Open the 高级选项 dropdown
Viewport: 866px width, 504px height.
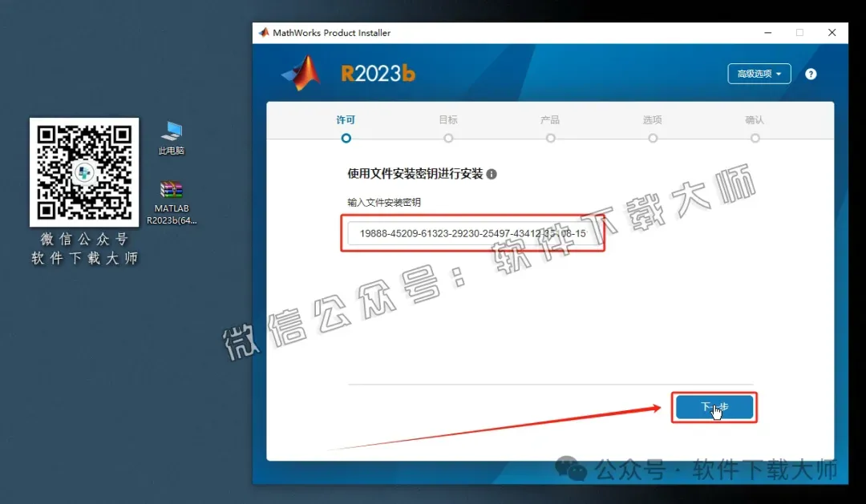point(759,74)
